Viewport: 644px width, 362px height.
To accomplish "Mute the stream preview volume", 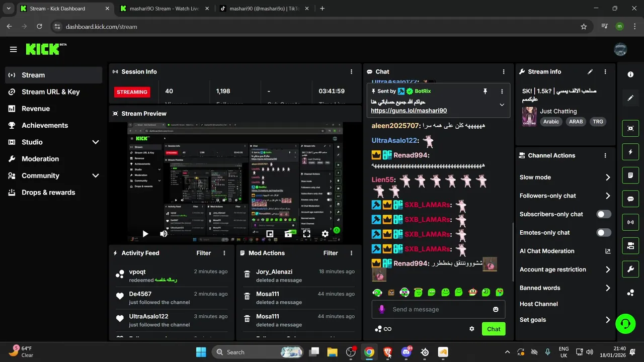I will (x=164, y=234).
